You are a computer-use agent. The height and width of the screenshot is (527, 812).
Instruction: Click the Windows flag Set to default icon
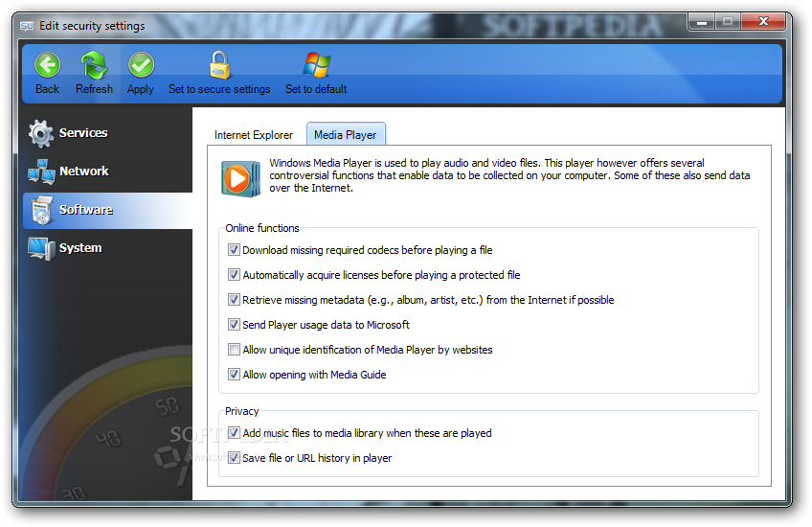(316, 65)
